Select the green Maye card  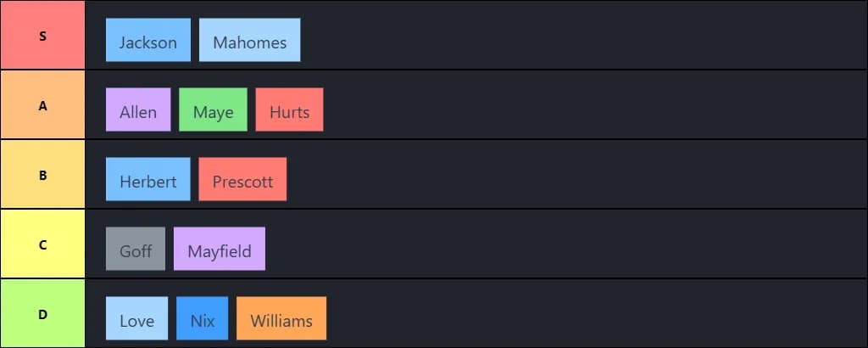[213, 110]
